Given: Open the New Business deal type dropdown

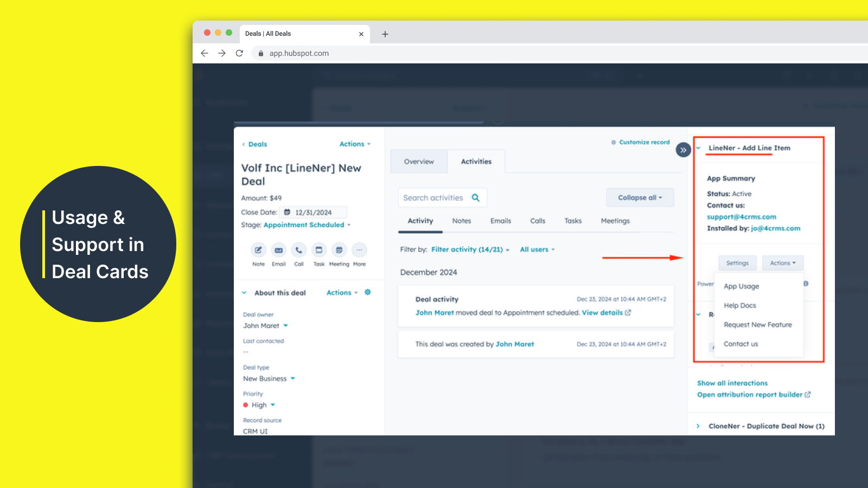Looking at the screenshot, I should [x=269, y=378].
